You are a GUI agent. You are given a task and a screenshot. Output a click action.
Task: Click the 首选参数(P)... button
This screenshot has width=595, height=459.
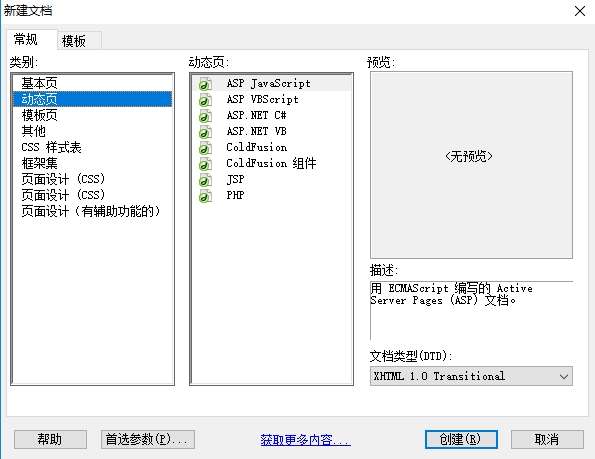coord(148,439)
